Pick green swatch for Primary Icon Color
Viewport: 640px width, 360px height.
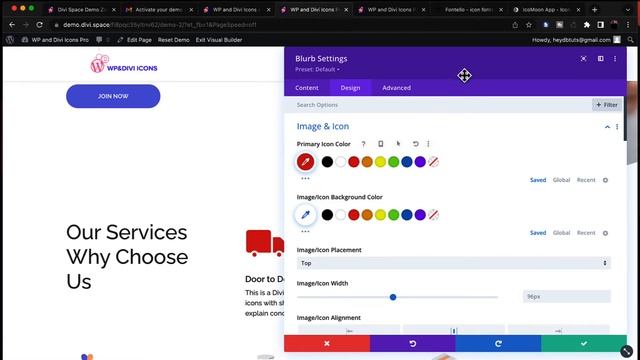(x=393, y=162)
